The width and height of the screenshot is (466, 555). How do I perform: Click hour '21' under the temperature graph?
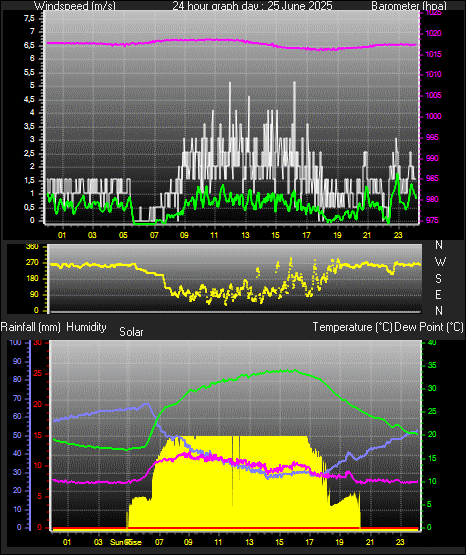point(370,542)
